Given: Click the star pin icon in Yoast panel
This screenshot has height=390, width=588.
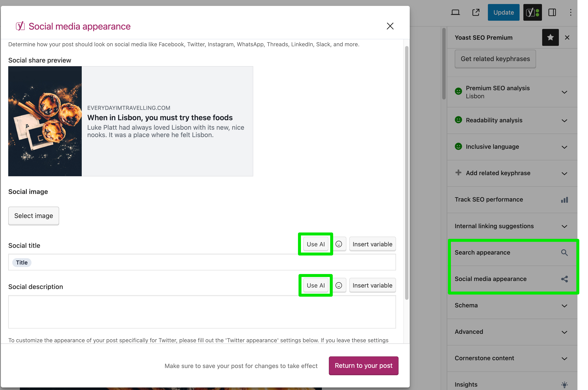Looking at the screenshot, I should 550,37.
